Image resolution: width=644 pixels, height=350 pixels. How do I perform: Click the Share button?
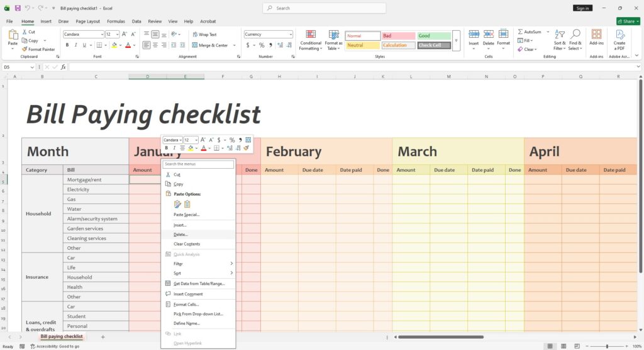(x=628, y=21)
